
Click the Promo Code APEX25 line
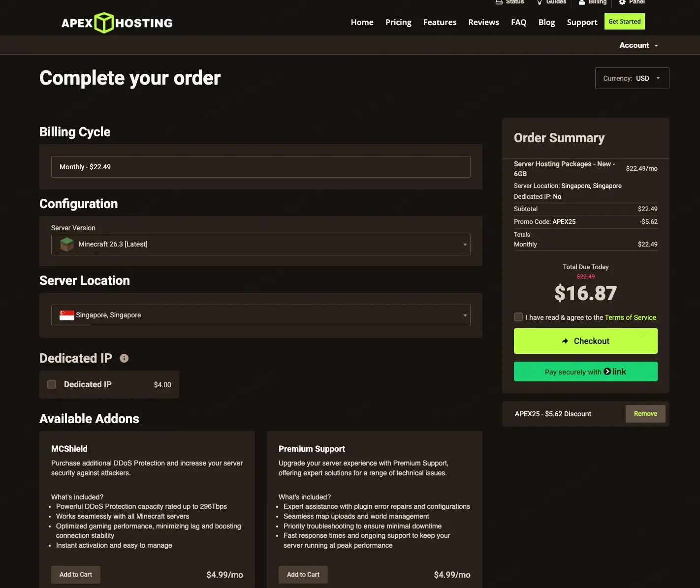tap(586, 222)
